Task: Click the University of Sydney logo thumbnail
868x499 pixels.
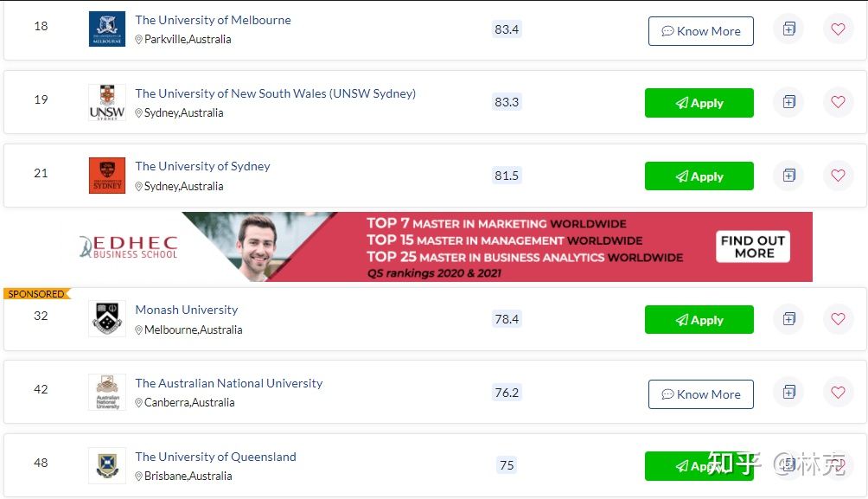Action: [x=107, y=176]
